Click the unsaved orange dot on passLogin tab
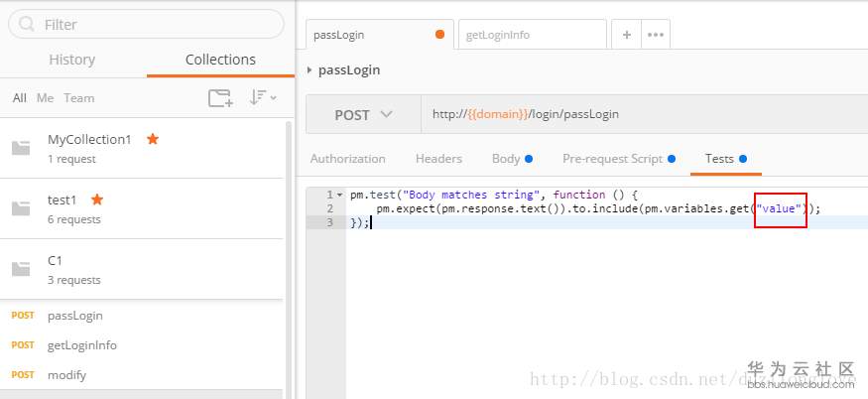 (439, 35)
